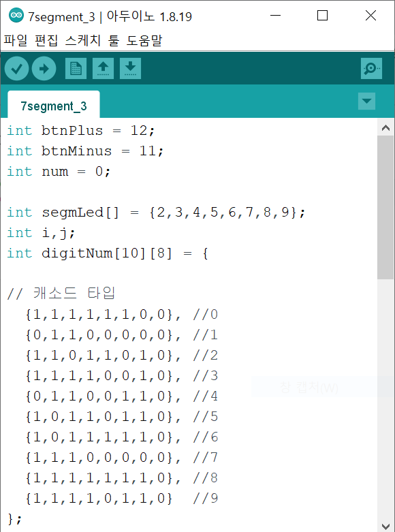Minimize the Arduino window
The width and height of the screenshot is (395, 532).
point(276,15)
